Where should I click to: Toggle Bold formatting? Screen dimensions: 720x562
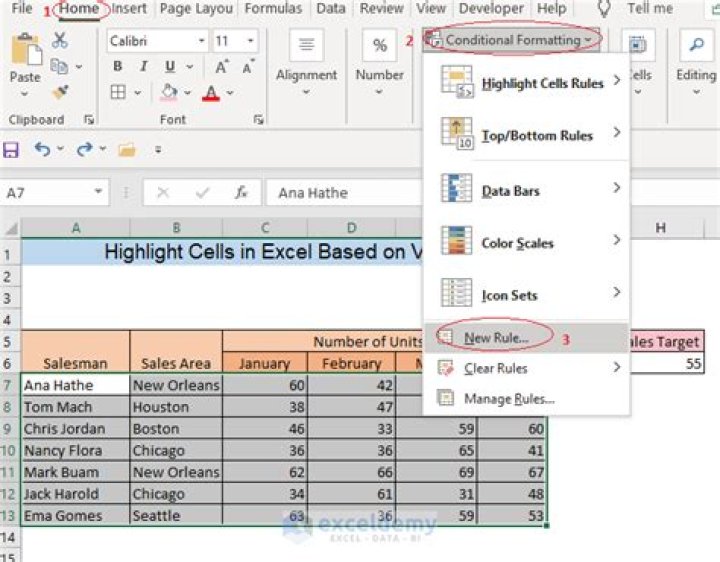[118, 67]
